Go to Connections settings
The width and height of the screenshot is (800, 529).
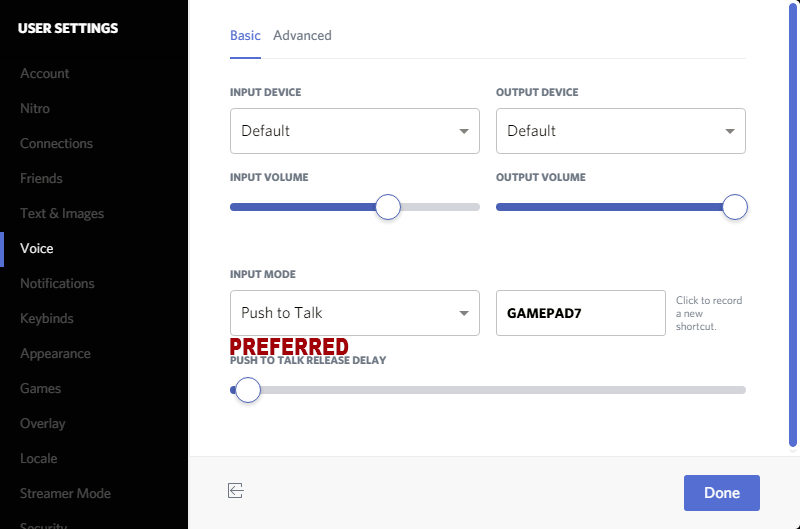pos(56,143)
